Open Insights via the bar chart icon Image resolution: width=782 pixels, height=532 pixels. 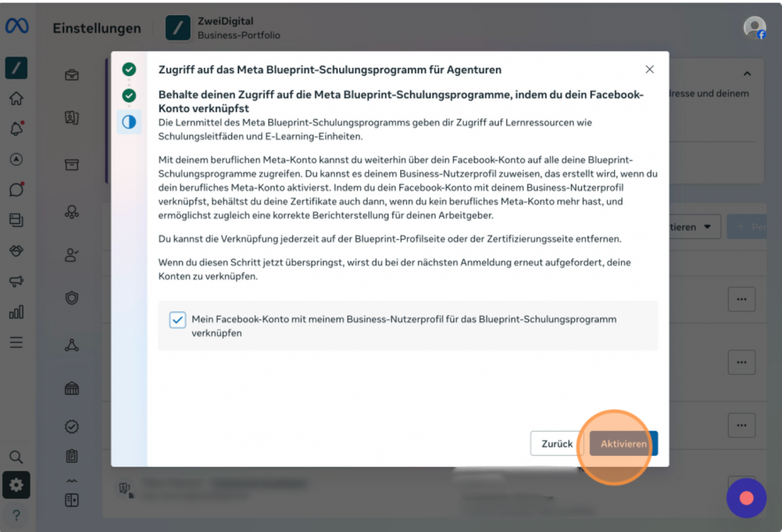[x=17, y=311]
